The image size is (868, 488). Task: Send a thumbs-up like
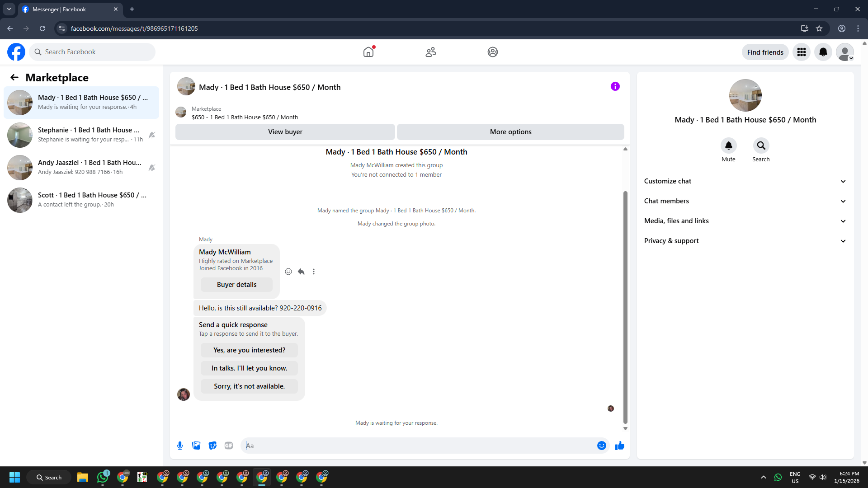pyautogui.click(x=619, y=446)
